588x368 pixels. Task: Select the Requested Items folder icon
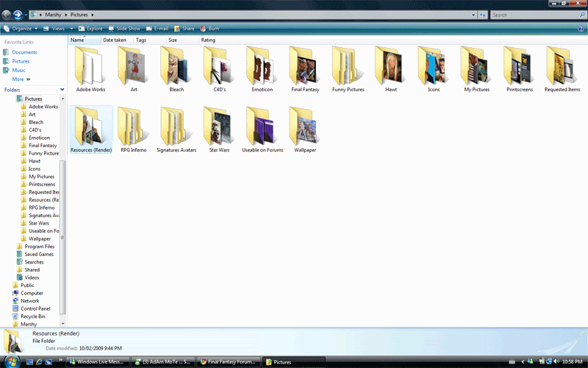(562, 66)
